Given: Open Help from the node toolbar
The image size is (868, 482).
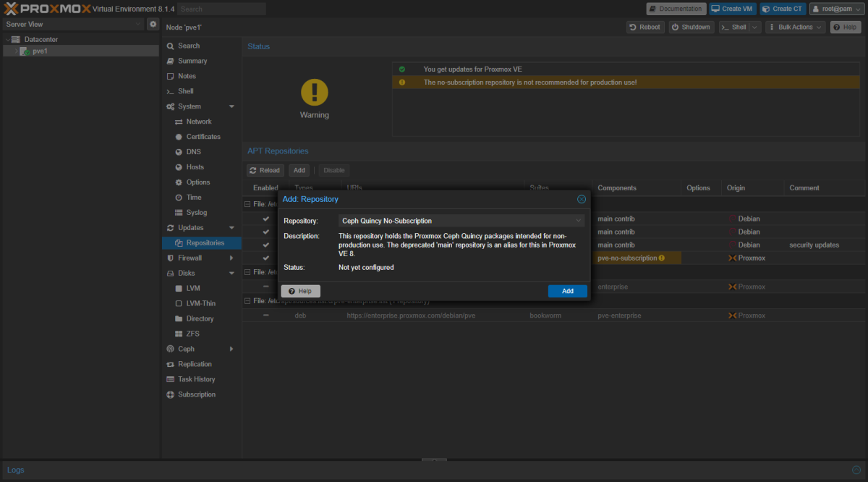Looking at the screenshot, I should click(846, 27).
